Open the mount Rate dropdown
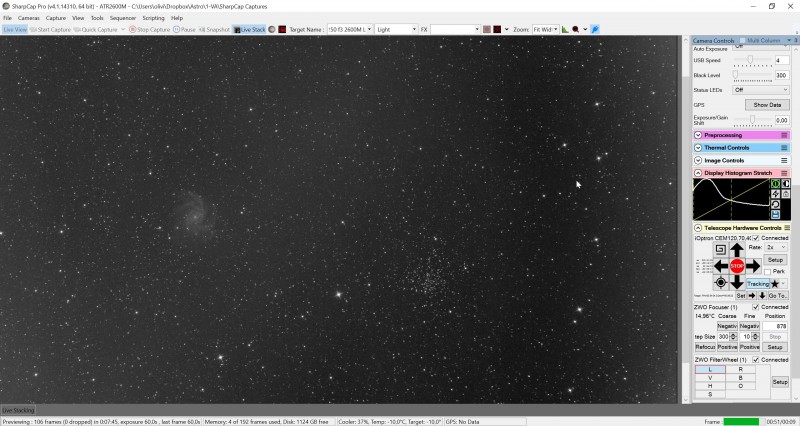This screenshot has height=426, width=800. 775,247
